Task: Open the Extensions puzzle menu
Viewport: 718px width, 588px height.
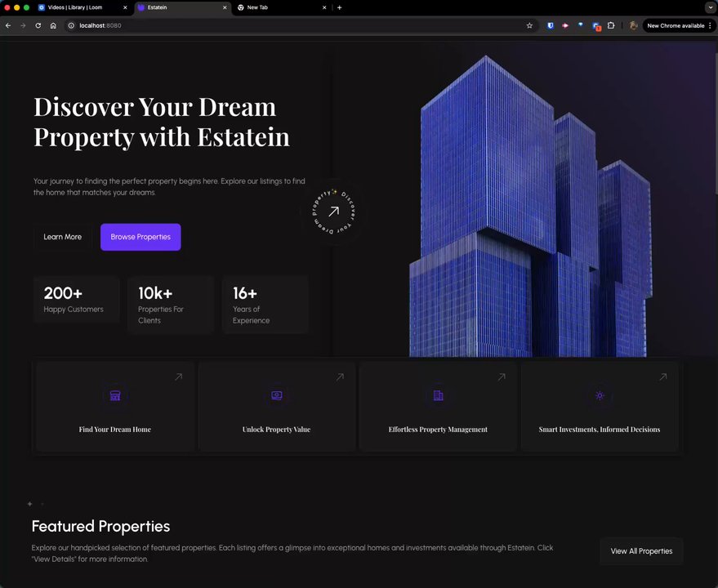Action: pyautogui.click(x=611, y=25)
